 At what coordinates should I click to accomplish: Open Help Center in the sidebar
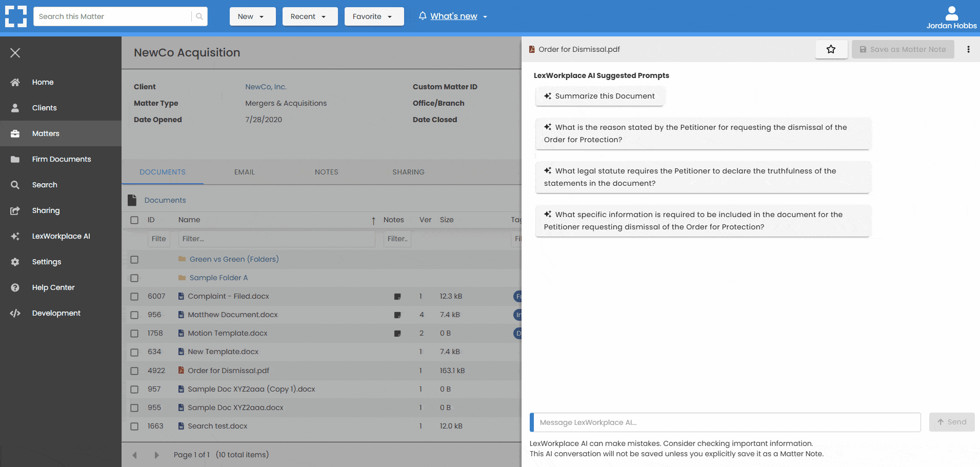click(x=61, y=287)
